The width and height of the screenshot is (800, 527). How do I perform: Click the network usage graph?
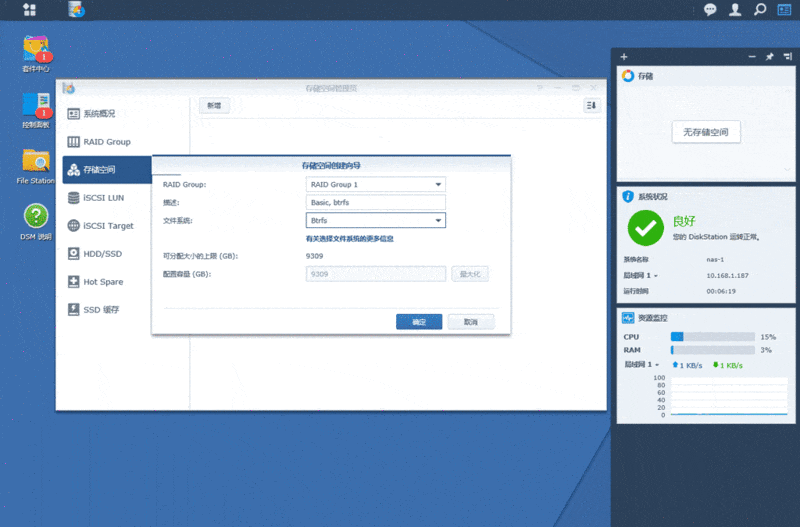click(729, 397)
